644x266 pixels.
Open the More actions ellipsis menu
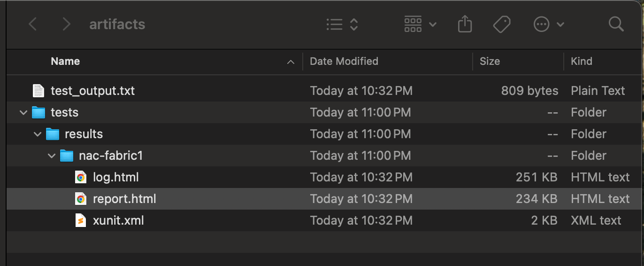point(549,24)
